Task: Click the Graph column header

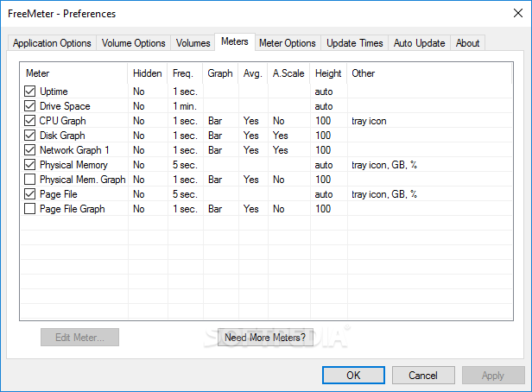Action: point(220,73)
